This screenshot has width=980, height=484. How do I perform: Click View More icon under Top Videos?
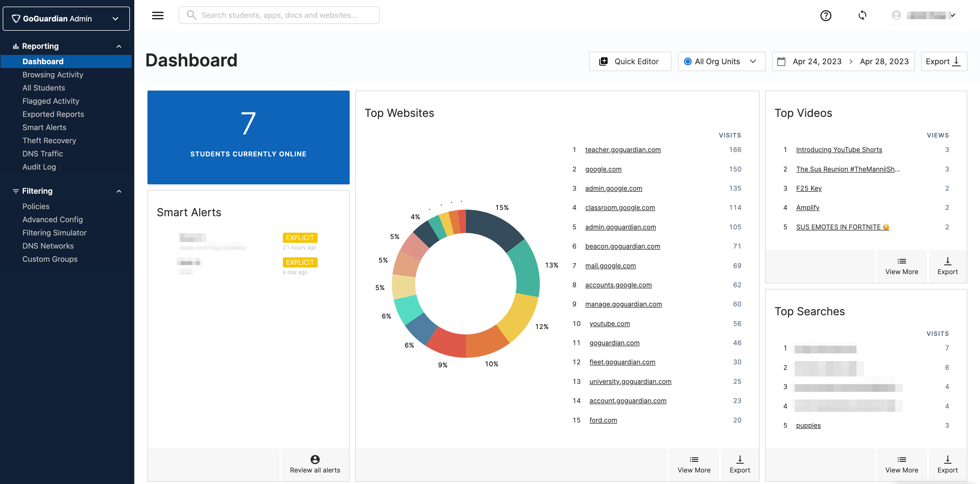[x=902, y=261]
